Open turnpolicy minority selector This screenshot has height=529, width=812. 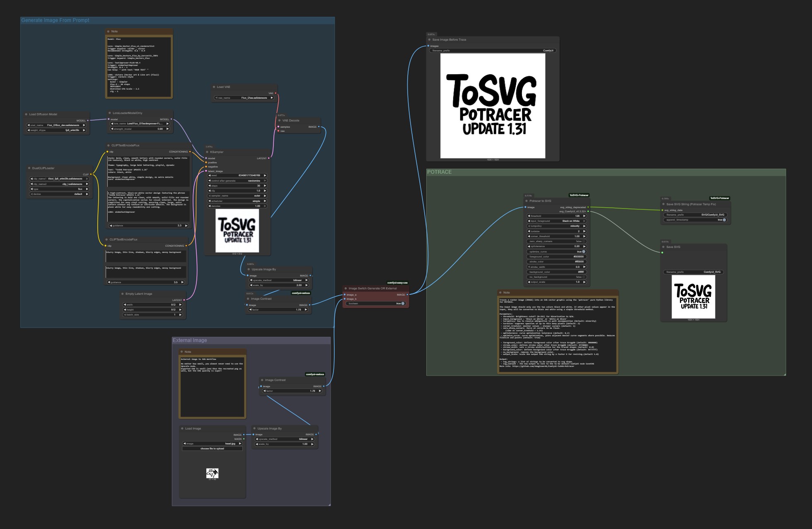point(556,226)
